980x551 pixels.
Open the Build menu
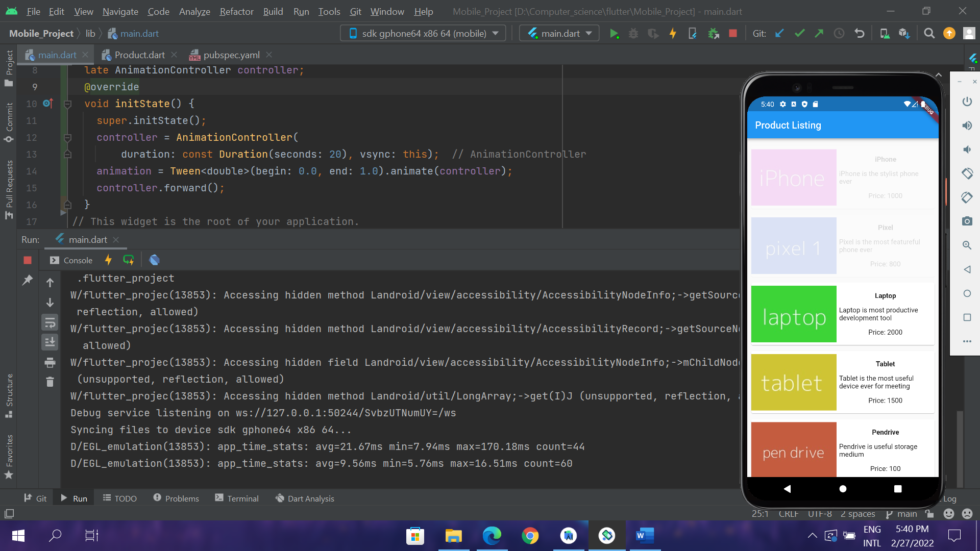(273, 11)
